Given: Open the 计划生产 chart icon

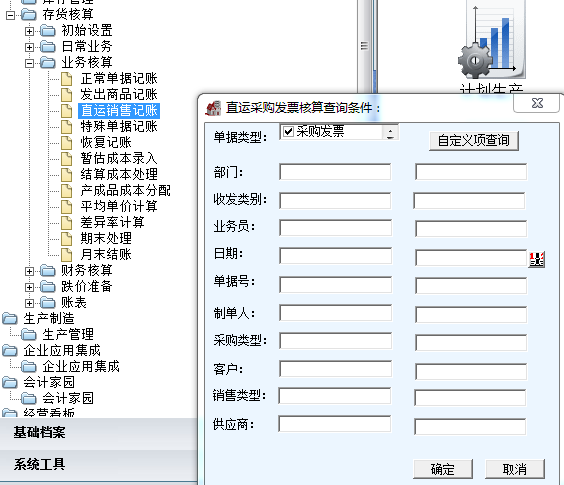Looking at the screenshot, I should pyautogui.click(x=492, y=41).
